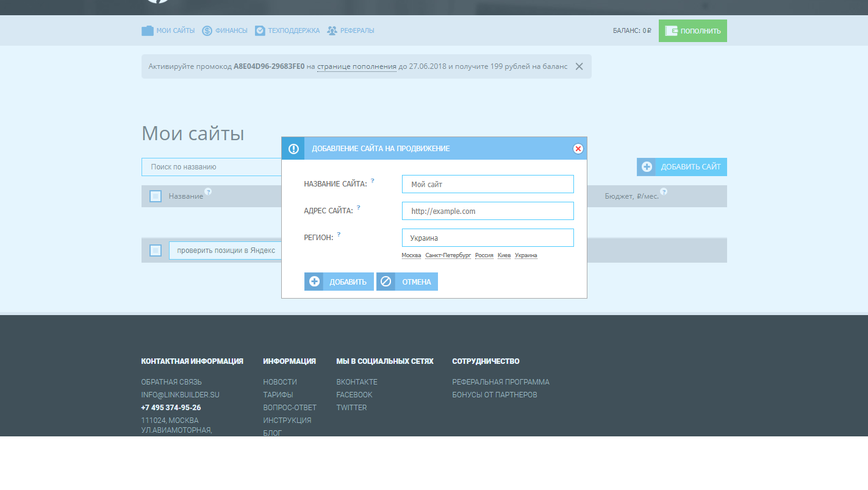The image size is (868, 490).
Task: Open the БОНУСЫ ОТ ПАРТНЕРОВ footer link
Action: [x=495, y=395]
